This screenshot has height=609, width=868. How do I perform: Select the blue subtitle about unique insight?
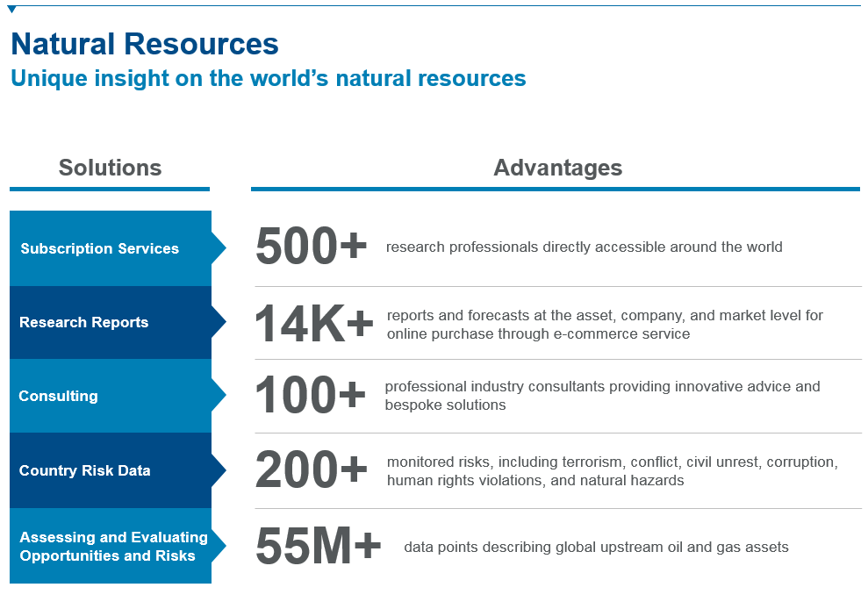click(x=268, y=78)
